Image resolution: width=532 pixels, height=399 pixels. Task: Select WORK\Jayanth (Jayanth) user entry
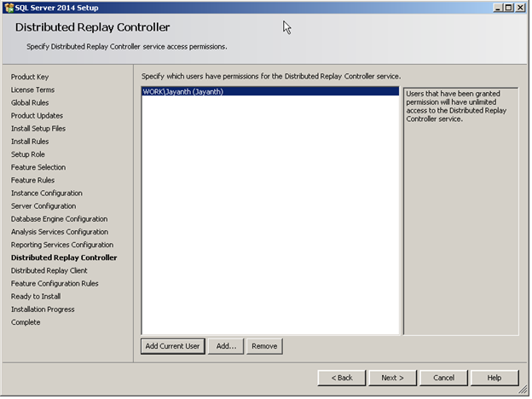coord(270,91)
